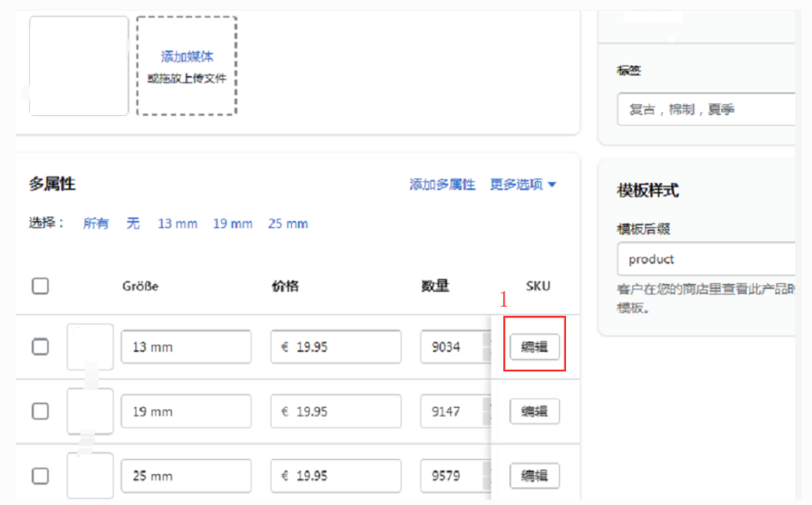Select 无 to deselect variants
This screenshot has width=812, height=505.
[133, 224]
